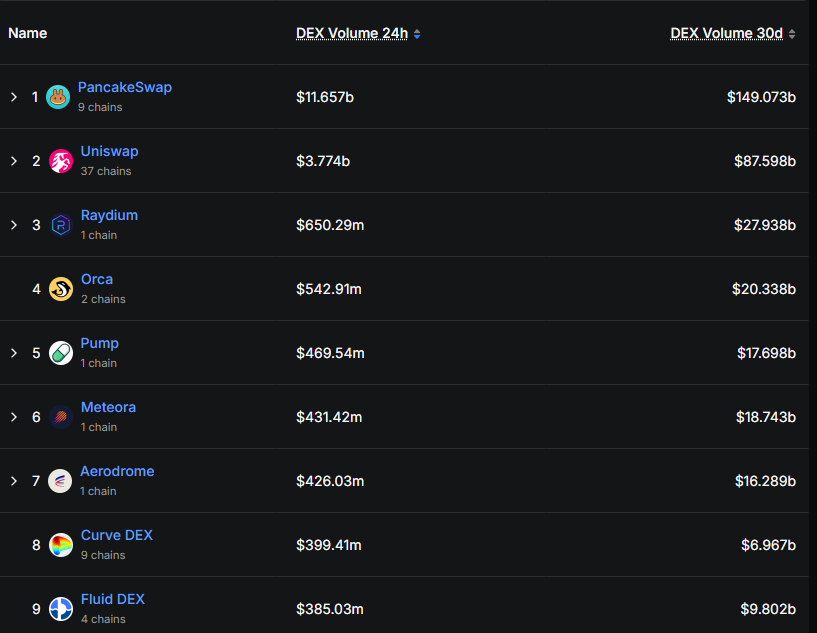The image size is (817, 633).
Task: Select the $149.073b 30d volume value
Action: pos(761,97)
